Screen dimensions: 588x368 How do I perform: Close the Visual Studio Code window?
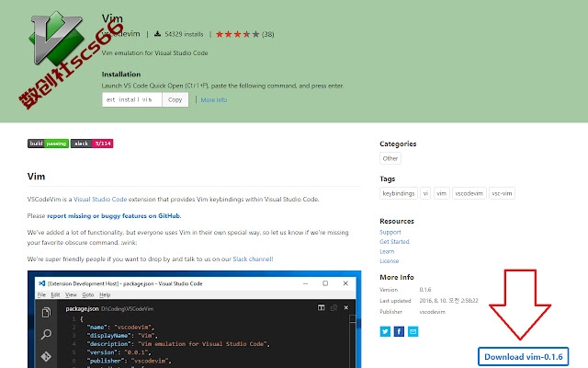tap(345, 283)
